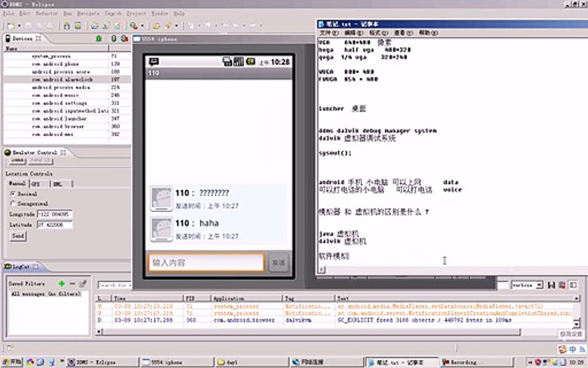Open the New wizard toolbar icon in Eclipse
The height and width of the screenshot is (368, 588).
point(11,26)
